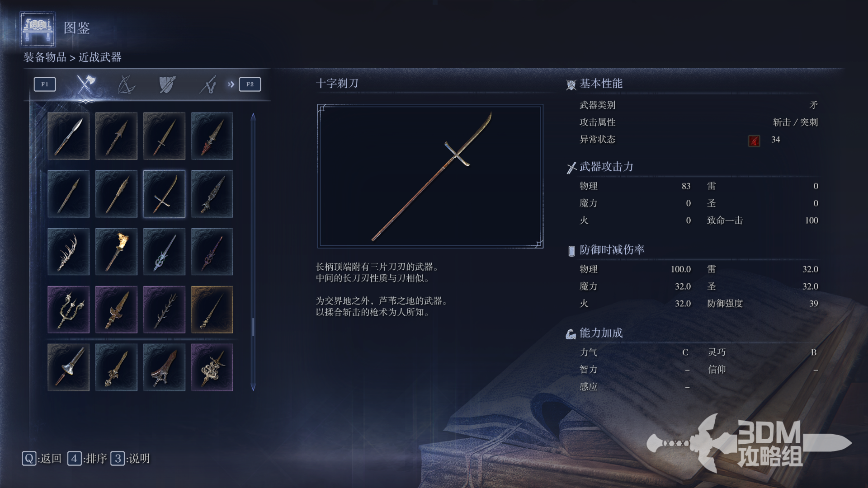Image resolution: width=868 pixels, height=488 pixels.
Task: Pick the white antler-like spear icon
Action: [x=68, y=252]
